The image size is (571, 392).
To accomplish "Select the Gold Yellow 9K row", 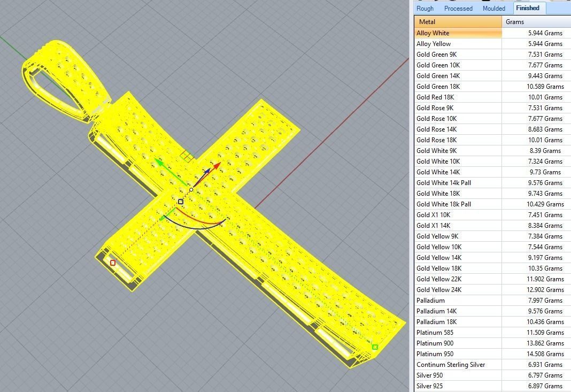I will coord(493,236).
